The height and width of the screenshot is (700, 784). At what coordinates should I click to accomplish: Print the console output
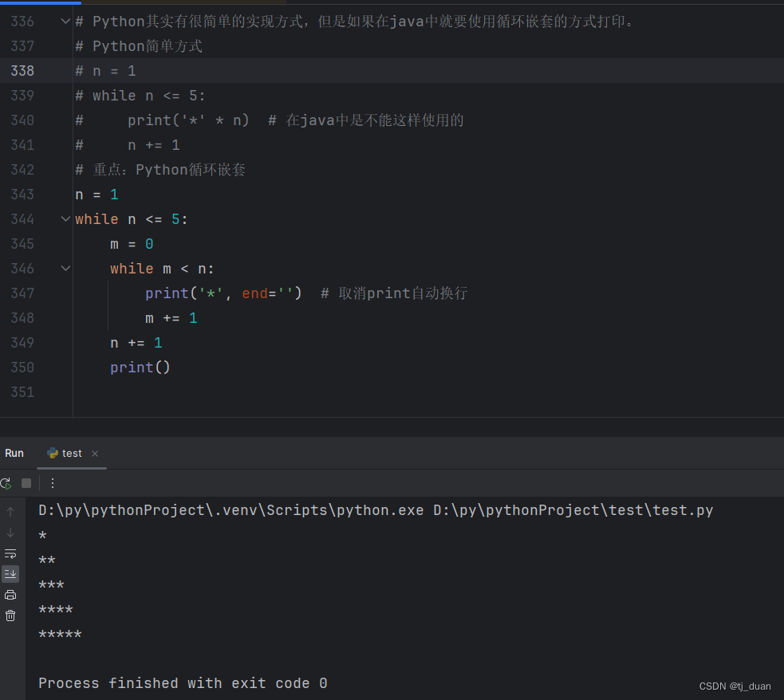tap(10, 595)
